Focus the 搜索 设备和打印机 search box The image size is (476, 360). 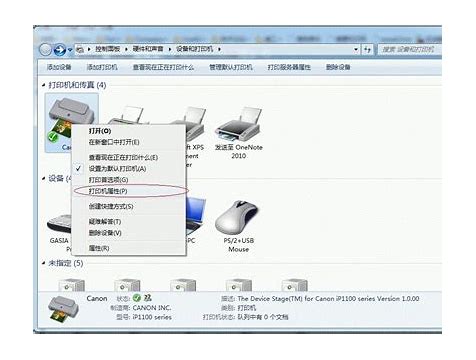[x=410, y=50]
